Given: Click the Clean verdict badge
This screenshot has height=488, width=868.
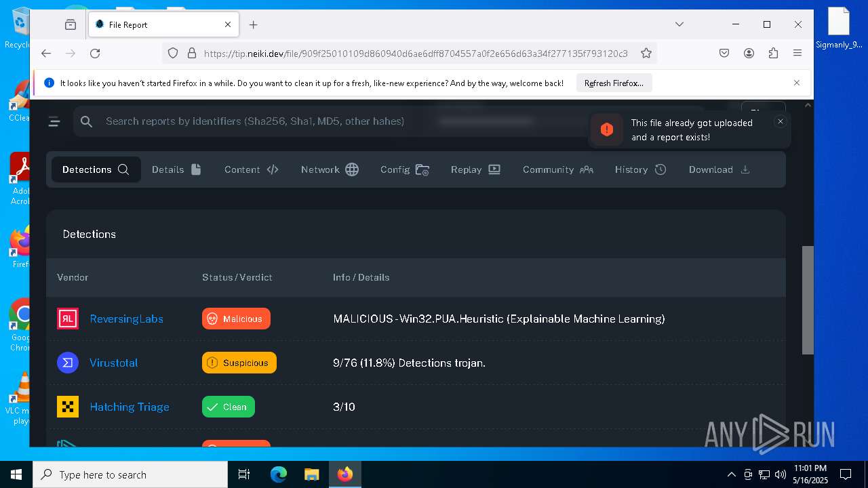Looking at the screenshot, I should point(229,407).
